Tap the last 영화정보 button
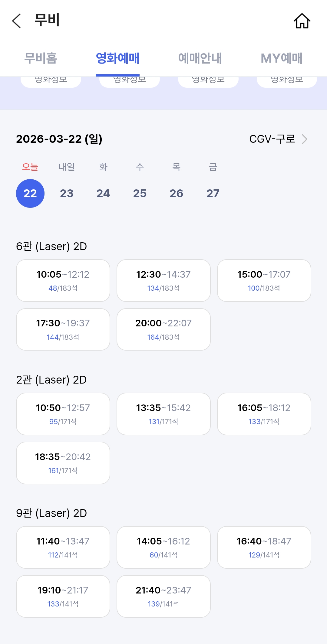The width and height of the screenshot is (327, 644). [287, 82]
